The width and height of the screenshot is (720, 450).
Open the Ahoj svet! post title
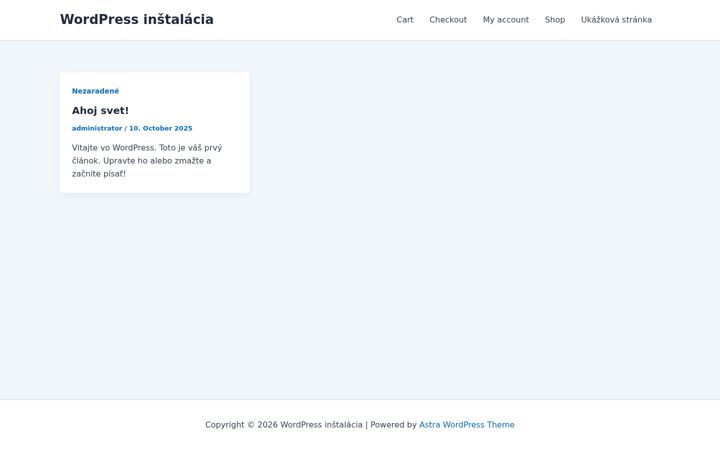point(100,111)
